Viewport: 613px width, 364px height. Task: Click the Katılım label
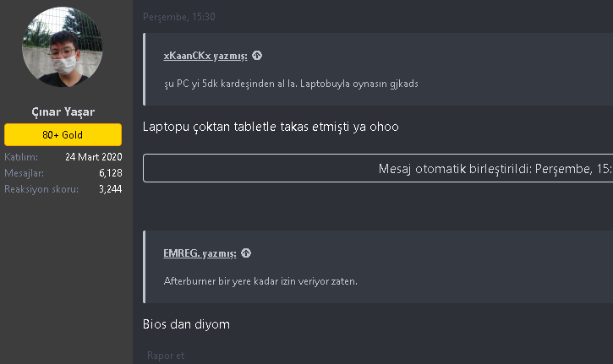(20, 157)
